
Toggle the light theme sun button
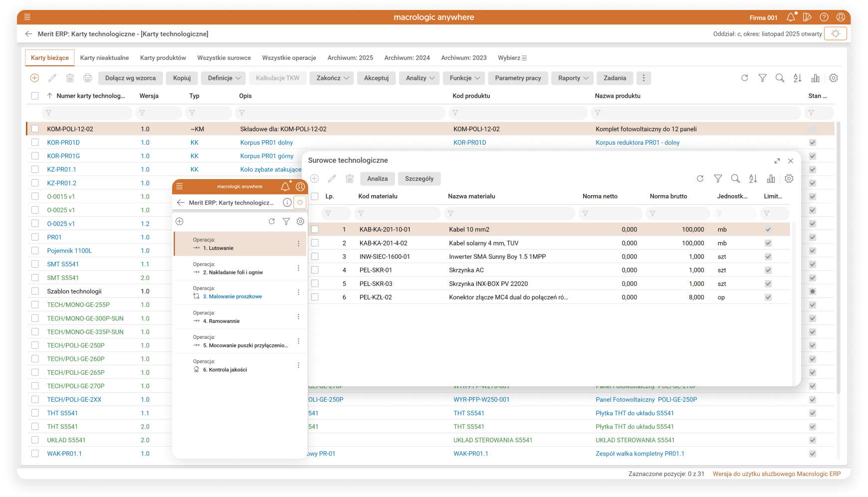[836, 34]
